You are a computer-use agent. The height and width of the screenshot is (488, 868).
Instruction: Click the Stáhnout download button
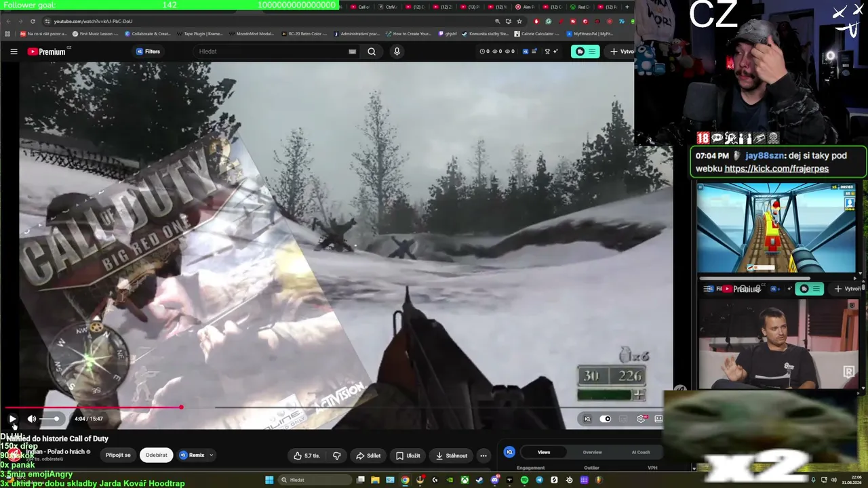452,455
